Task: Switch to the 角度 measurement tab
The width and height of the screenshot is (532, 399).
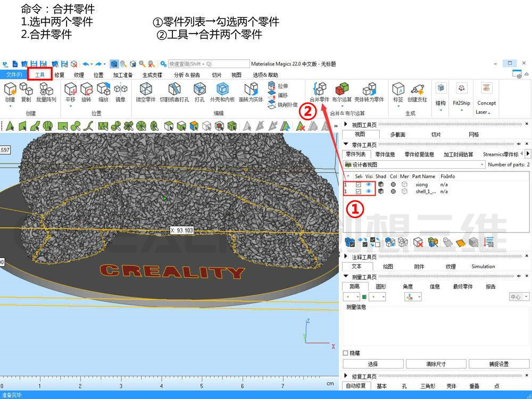Action: [408, 286]
